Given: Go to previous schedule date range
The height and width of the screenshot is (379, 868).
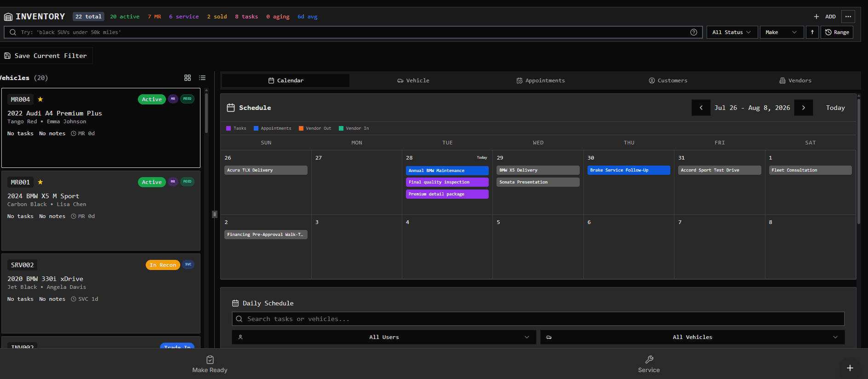Looking at the screenshot, I should pos(701,108).
